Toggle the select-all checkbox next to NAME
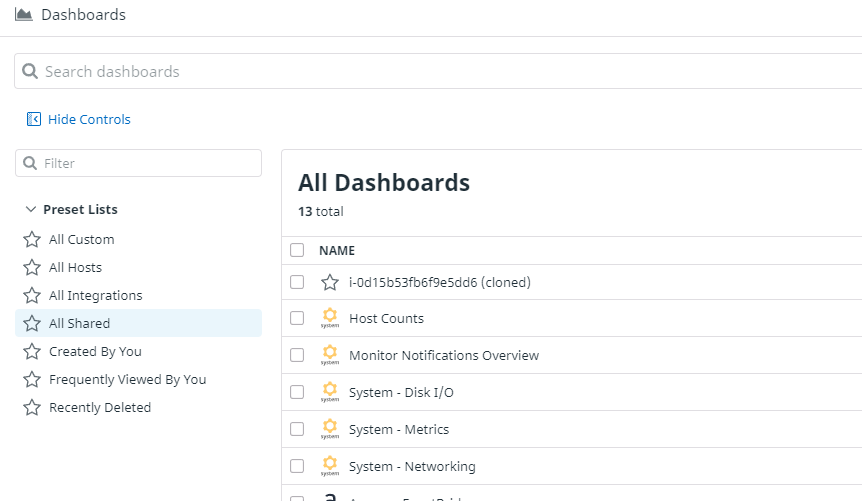The height and width of the screenshot is (501, 862). [x=297, y=250]
